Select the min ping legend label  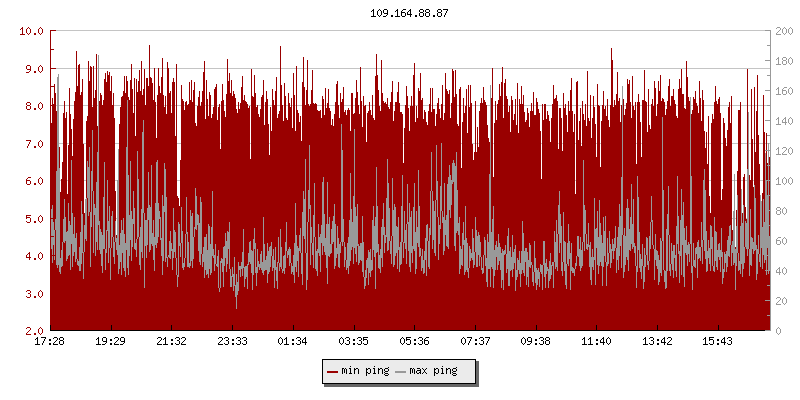tap(365, 371)
